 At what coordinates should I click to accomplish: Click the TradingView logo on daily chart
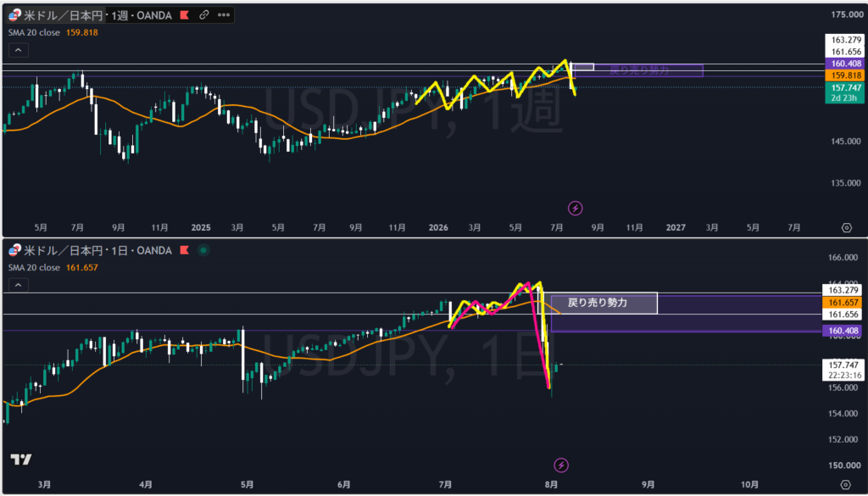click(21, 459)
